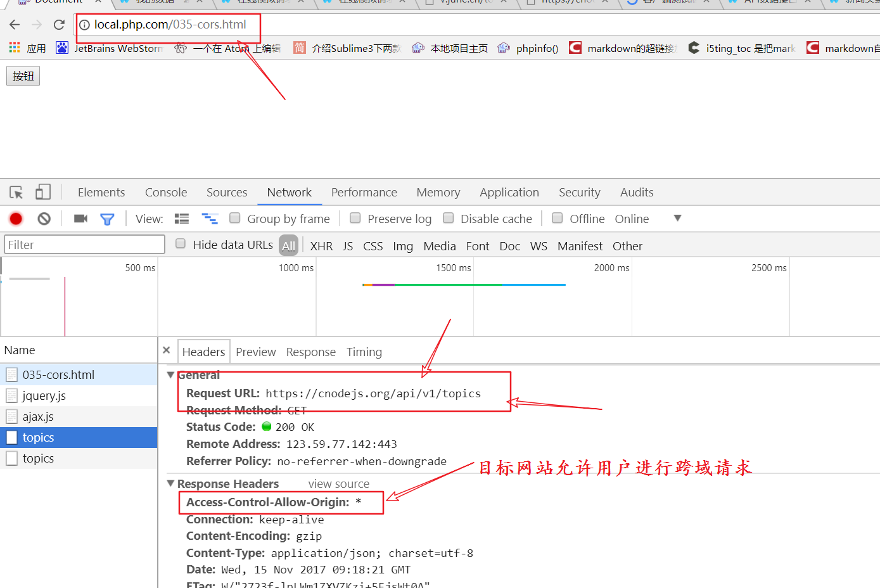Collapse the General section
Image resolution: width=880 pixels, height=588 pixels.
(170, 375)
